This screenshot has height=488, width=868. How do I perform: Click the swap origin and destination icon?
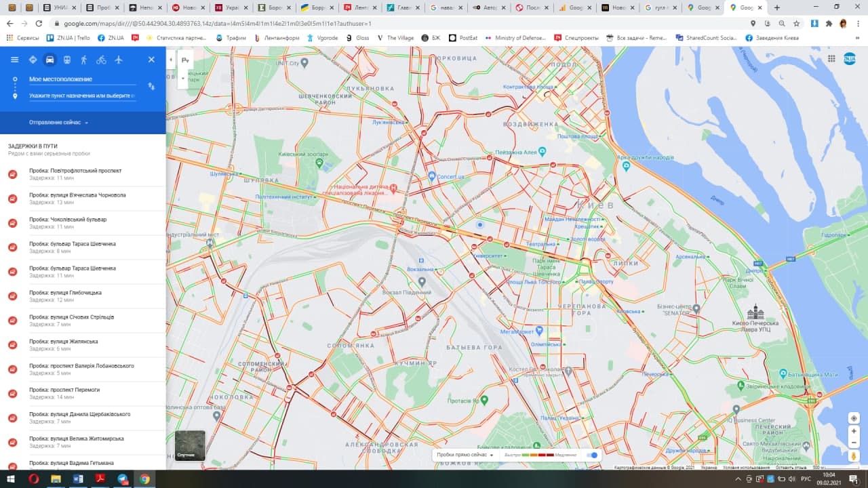151,87
